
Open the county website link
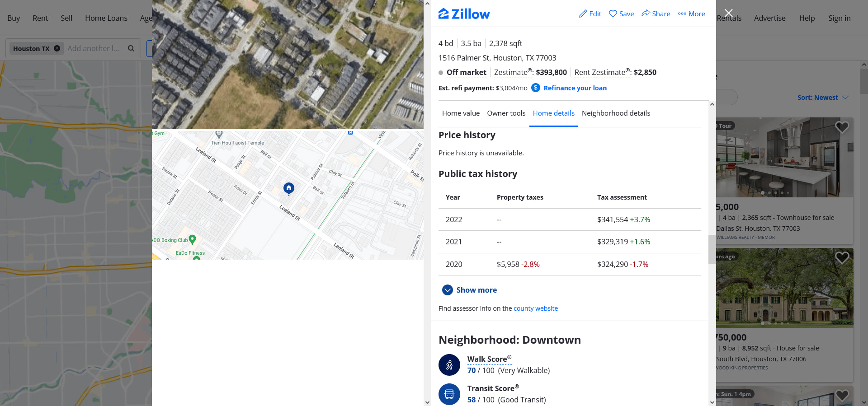536,308
